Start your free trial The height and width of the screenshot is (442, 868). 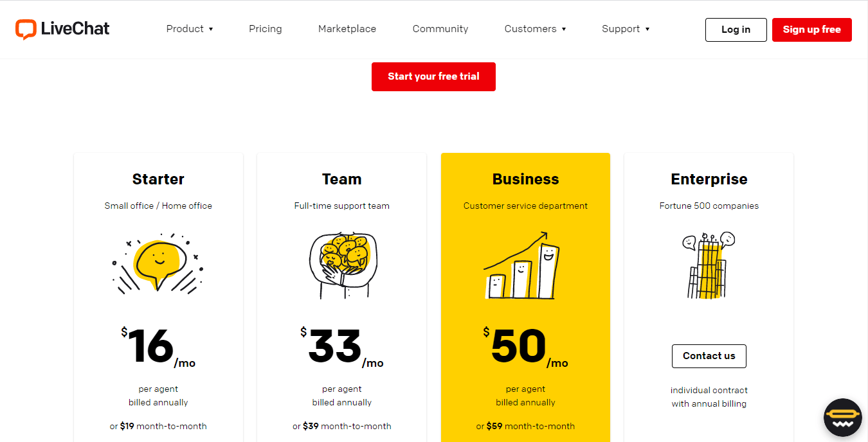(x=433, y=76)
